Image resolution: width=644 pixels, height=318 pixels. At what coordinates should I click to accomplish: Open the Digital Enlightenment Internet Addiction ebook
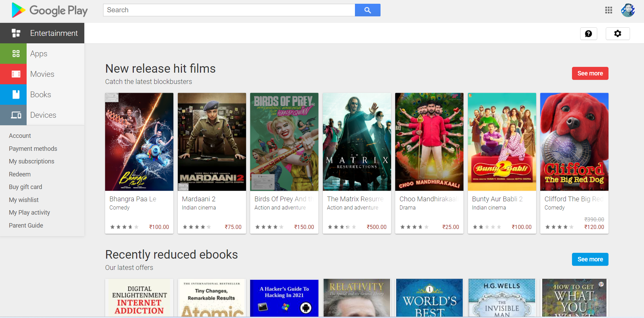point(139,298)
